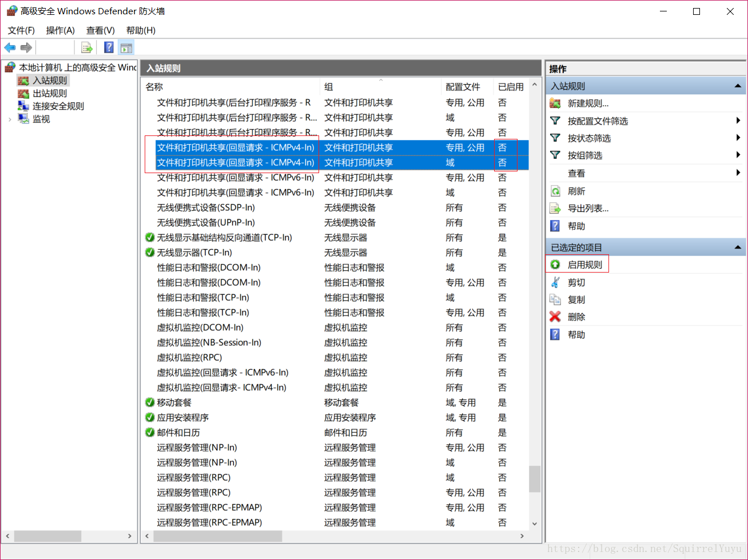Click the export list toolbar icon

pyautogui.click(x=87, y=48)
